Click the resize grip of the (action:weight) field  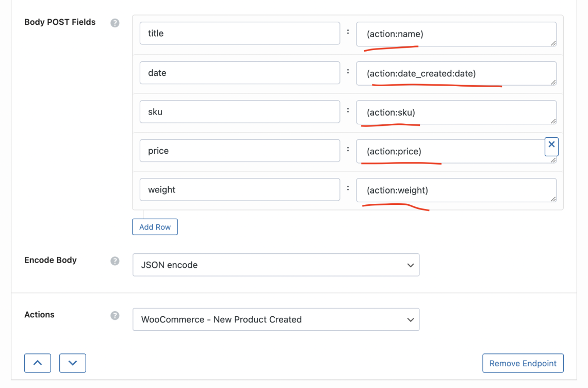(553, 200)
